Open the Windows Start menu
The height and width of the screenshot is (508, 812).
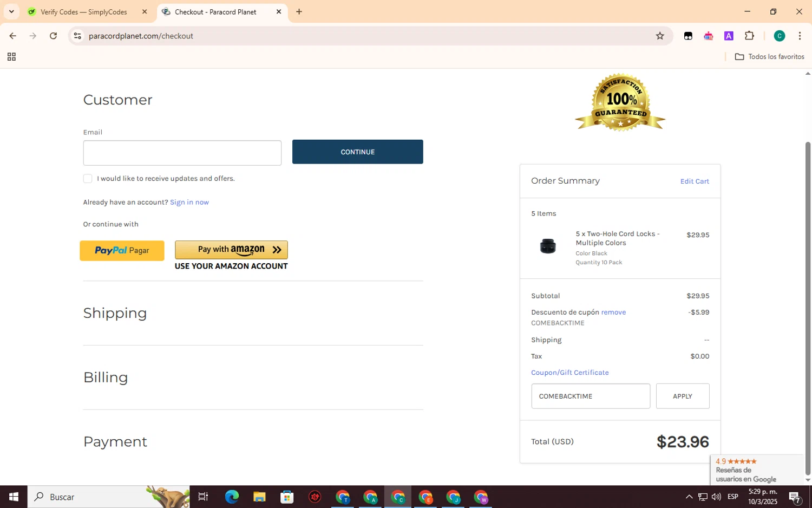(14, 497)
